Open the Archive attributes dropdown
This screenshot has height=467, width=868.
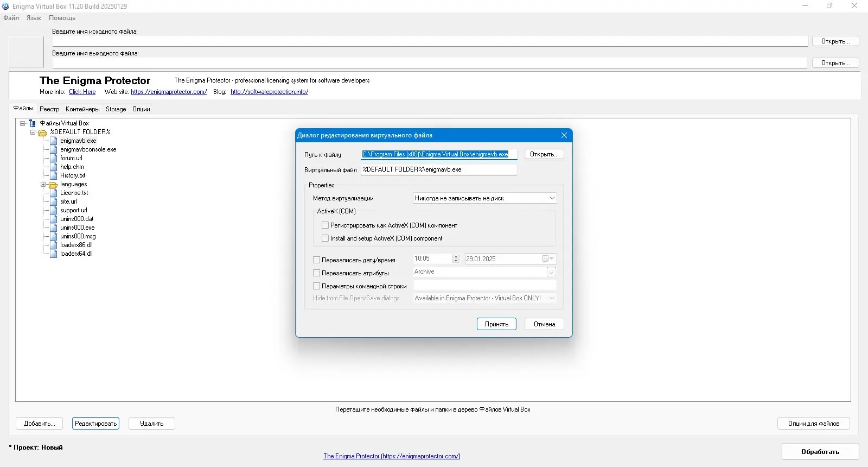[552, 272]
